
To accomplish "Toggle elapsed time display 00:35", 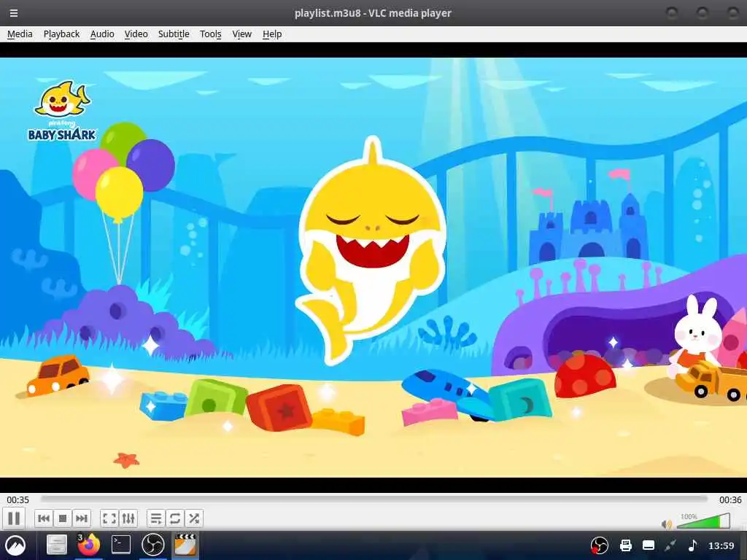I will point(18,500).
